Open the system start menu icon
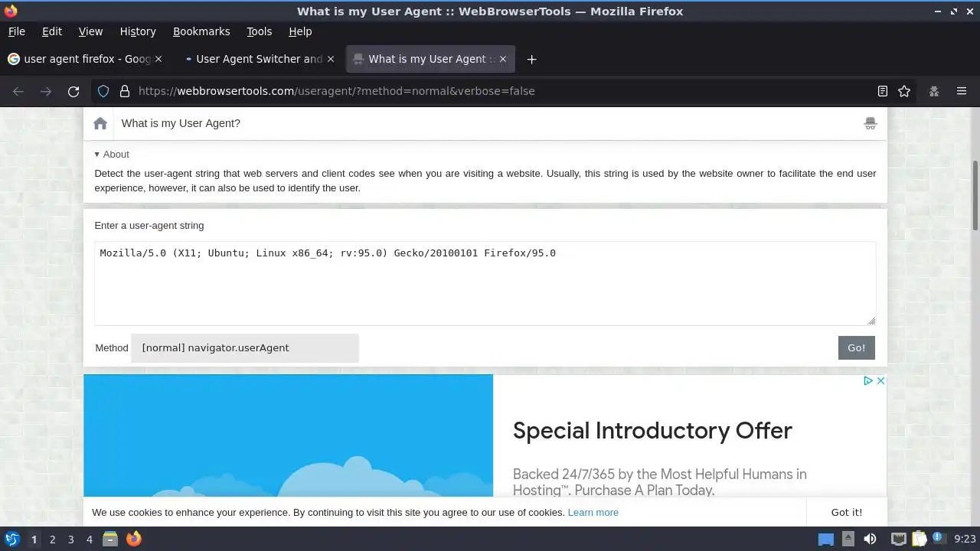 11,539
